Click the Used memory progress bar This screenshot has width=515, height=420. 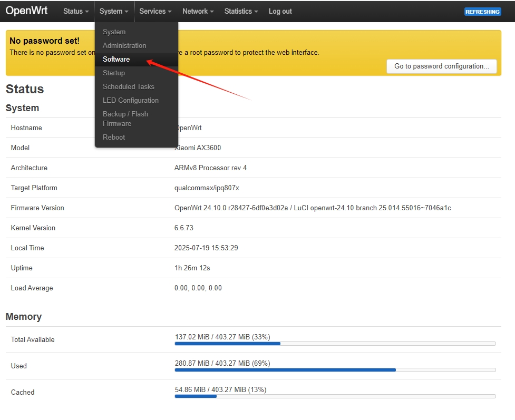click(335, 370)
